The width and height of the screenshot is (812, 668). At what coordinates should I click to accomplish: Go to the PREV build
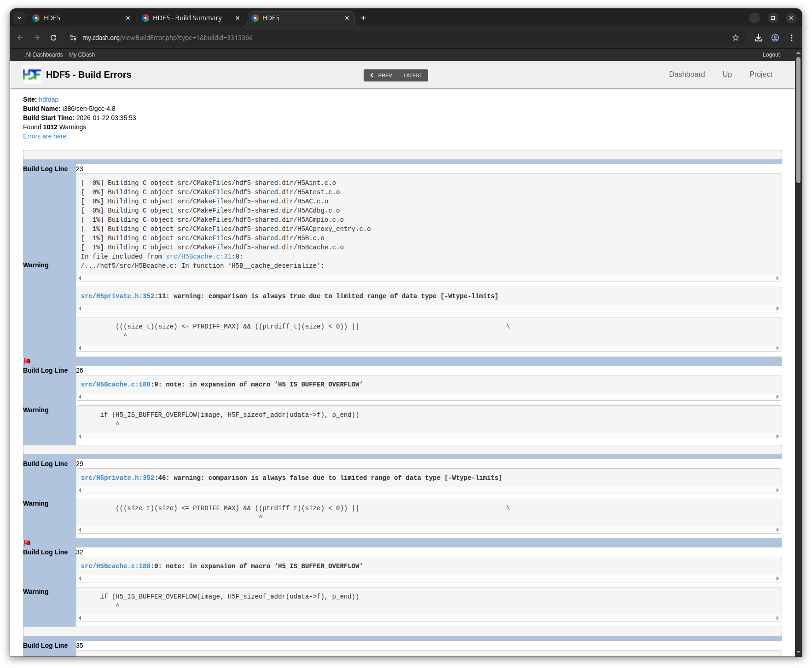pos(381,75)
